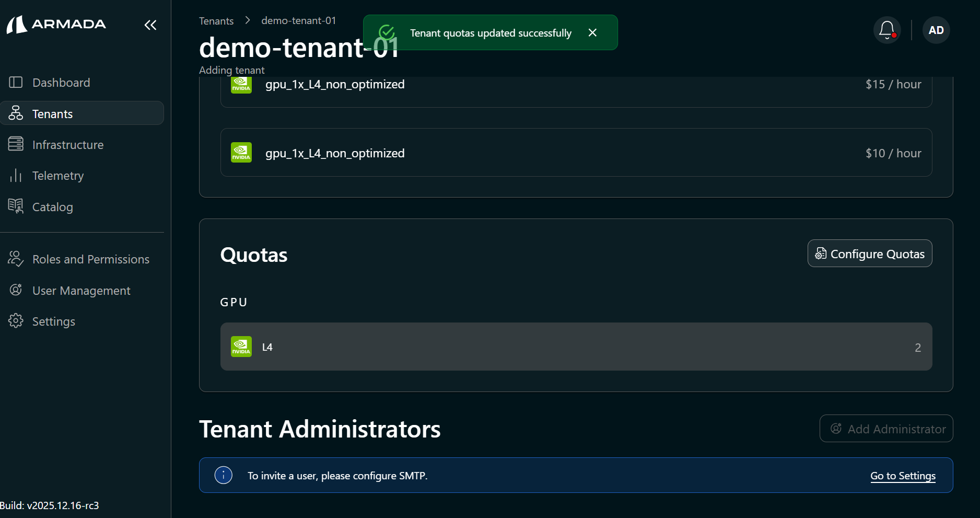Dismiss the quotas updated success toast
Screen dimensions: 980x518
click(x=592, y=32)
